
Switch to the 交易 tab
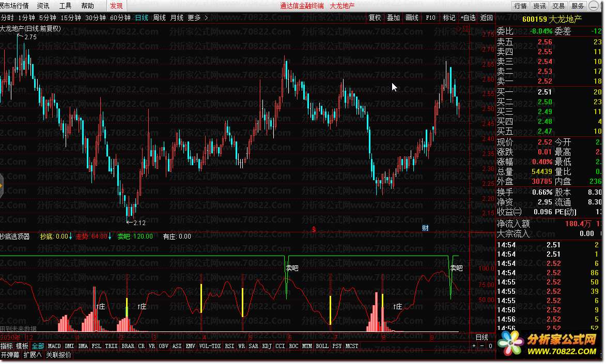[x=558, y=6]
